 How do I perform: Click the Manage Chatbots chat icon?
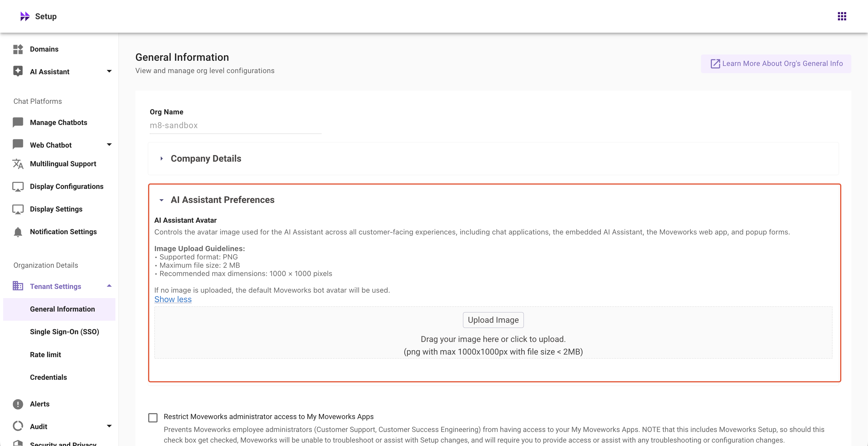(18, 122)
